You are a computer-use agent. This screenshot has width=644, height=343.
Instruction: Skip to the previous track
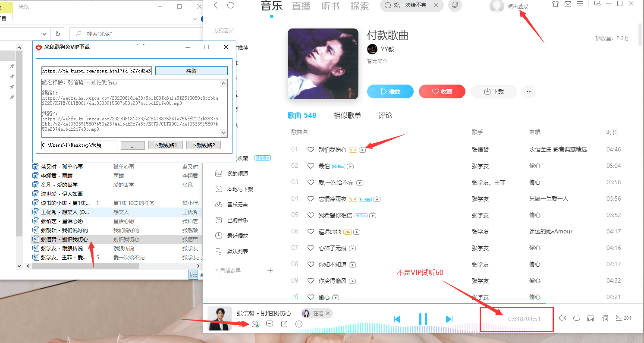click(397, 319)
